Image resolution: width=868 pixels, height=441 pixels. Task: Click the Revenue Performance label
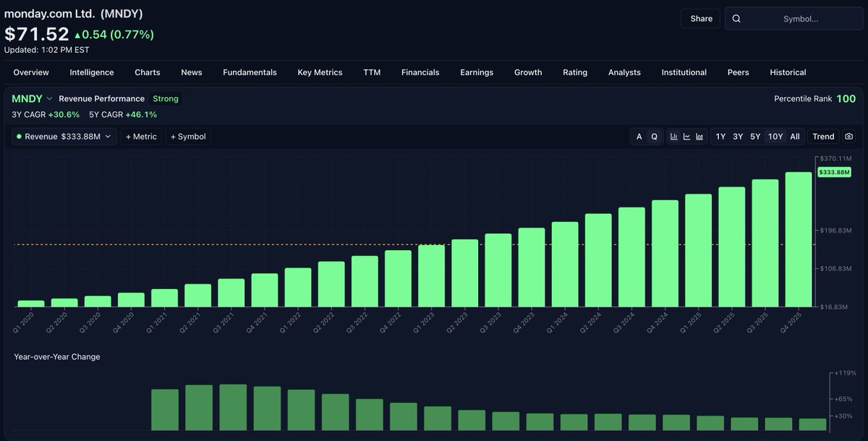[101, 98]
